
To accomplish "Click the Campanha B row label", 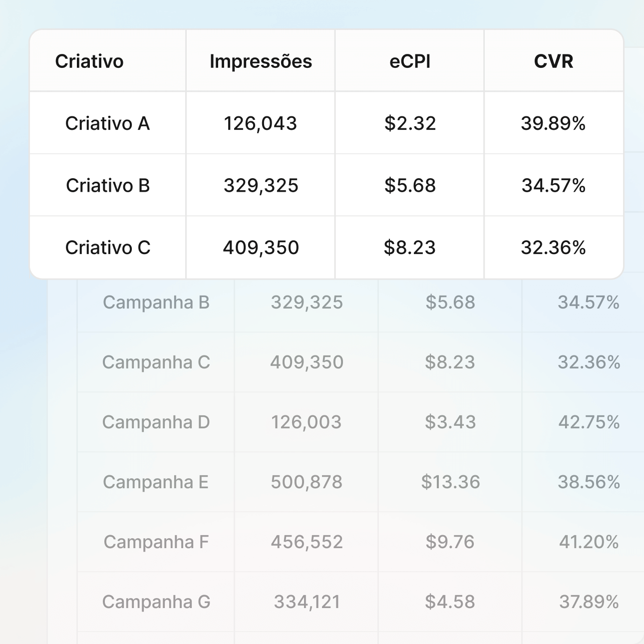I will pyautogui.click(x=156, y=303).
